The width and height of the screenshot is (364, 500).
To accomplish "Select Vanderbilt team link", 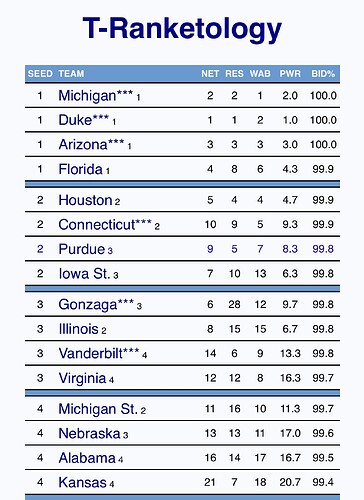I will pos(90,353).
